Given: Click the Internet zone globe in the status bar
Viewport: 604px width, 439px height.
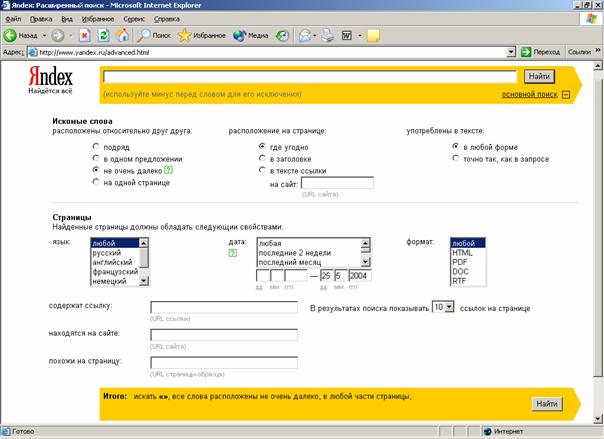Looking at the screenshot, I should [488, 432].
